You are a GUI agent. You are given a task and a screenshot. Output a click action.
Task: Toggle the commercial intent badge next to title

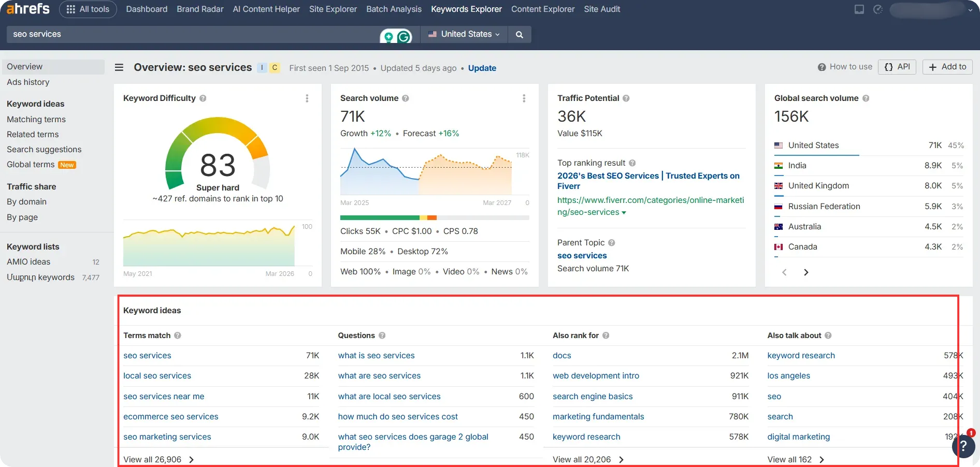[x=275, y=68]
